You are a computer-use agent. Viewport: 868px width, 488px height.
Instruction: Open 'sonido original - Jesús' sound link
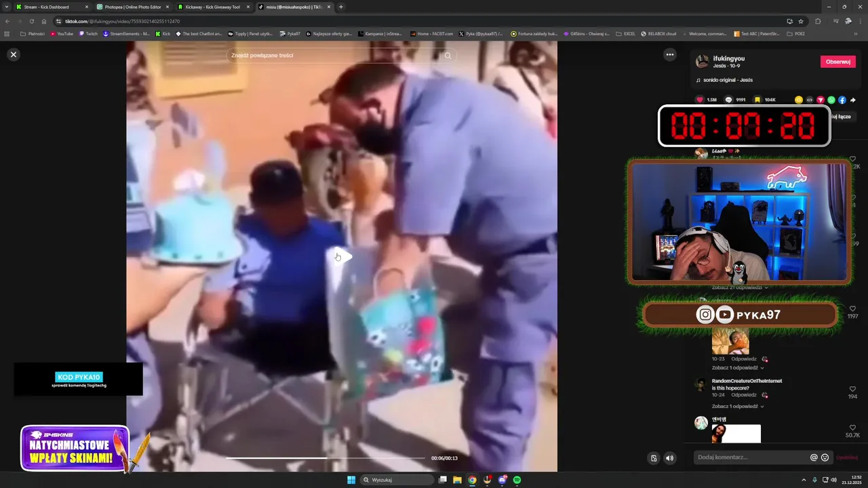point(728,80)
